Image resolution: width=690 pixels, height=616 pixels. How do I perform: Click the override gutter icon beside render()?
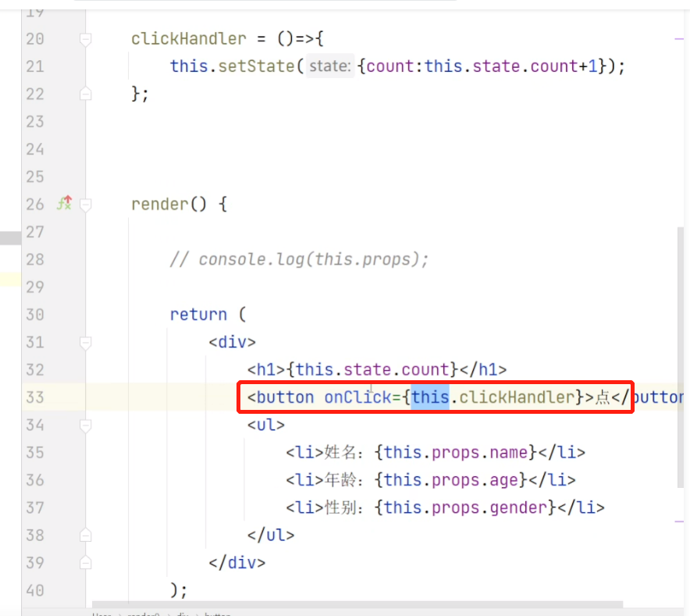(65, 203)
